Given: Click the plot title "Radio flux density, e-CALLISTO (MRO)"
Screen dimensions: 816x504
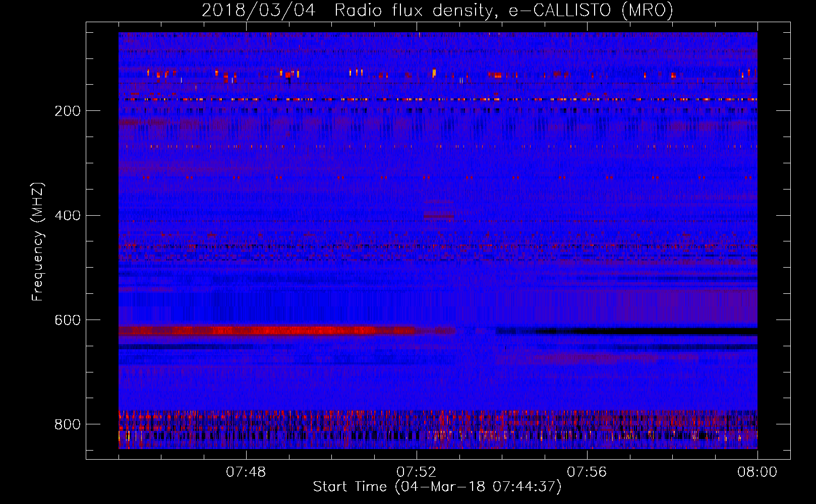Looking at the screenshot, I should point(503,10).
